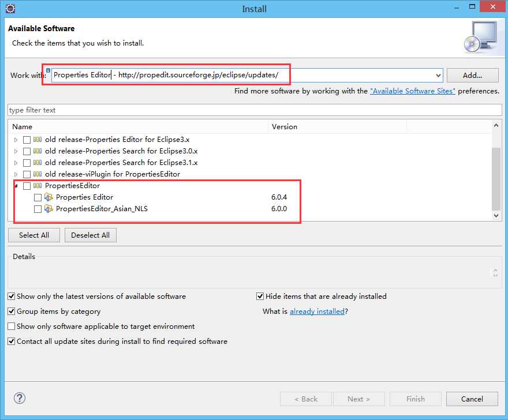508x420 pixels.
Task: Collapse the PropertiesEditor tree node
Action: pos(16,186)
